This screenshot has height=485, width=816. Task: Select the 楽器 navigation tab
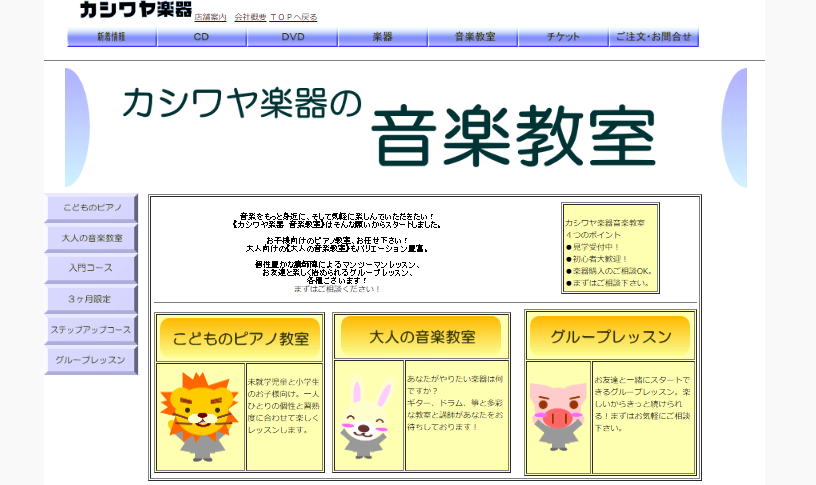[382, 37]
